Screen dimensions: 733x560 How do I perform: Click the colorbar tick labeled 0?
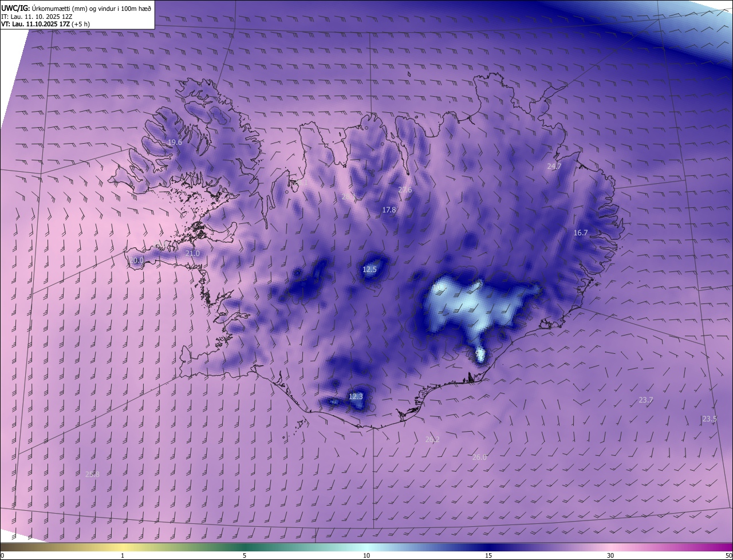[x=2, y=555]
